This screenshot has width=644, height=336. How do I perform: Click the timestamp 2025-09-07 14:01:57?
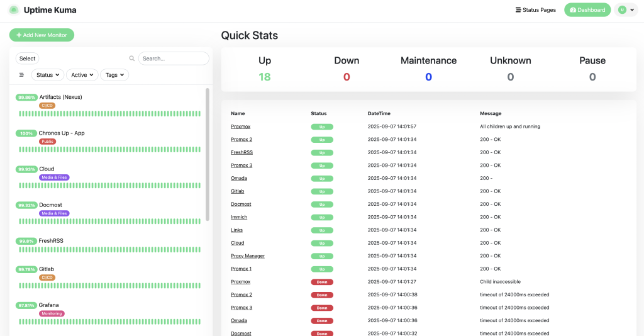392,126
